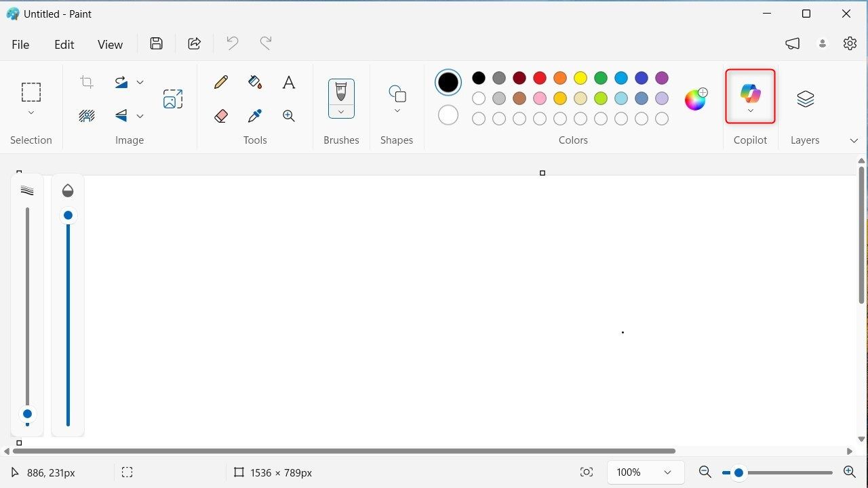Collapse the ribbon with the chevron
Image resolution: width=868 pixels, height=488 pixels.
(854, 140)
